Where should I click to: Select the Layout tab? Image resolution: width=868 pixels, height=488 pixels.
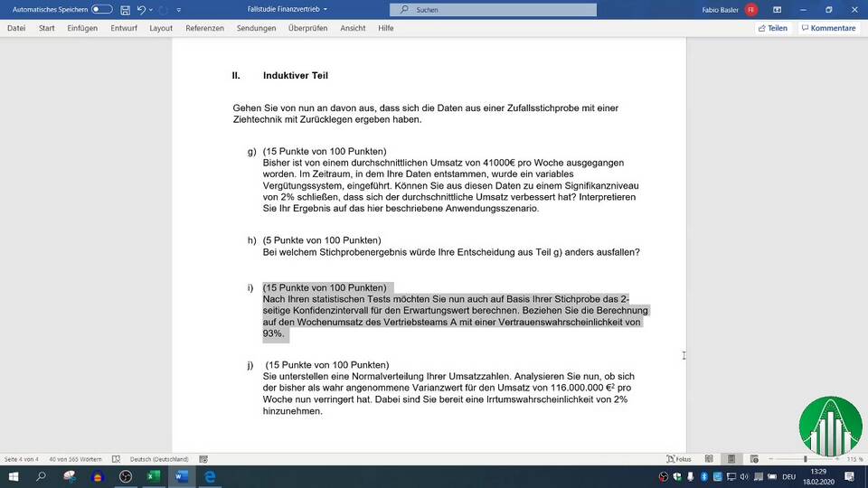coord(161,28)
